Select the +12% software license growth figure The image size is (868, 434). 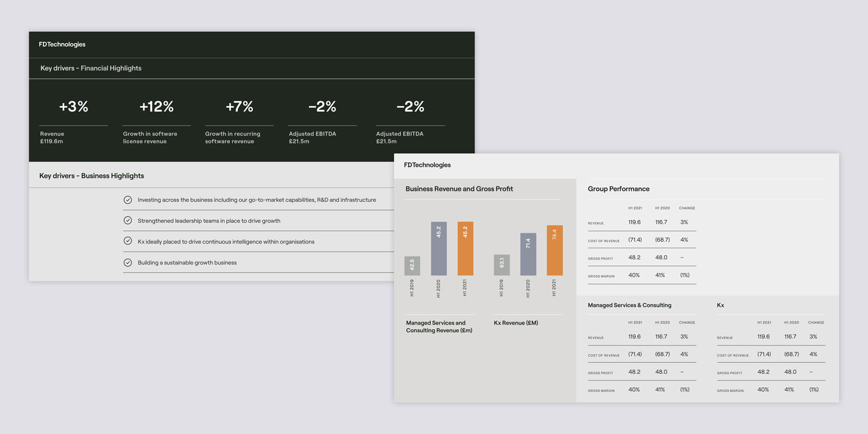click(156, 106)
